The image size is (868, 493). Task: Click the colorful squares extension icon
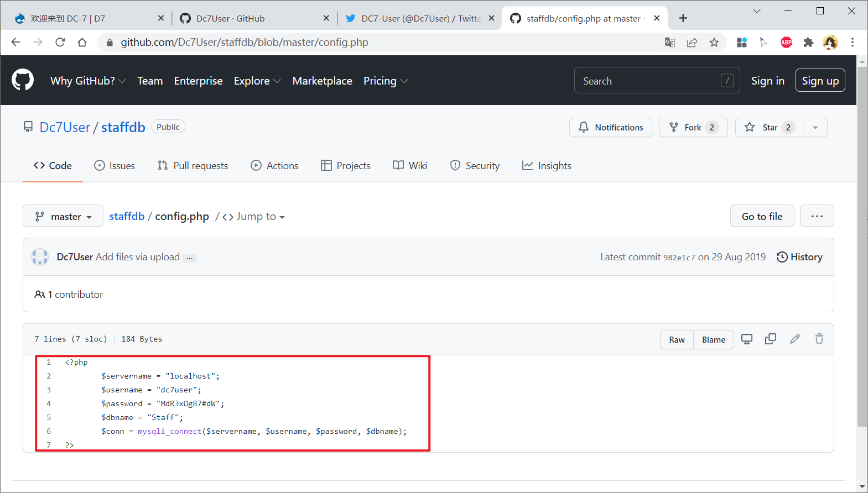tap(742, 42)
